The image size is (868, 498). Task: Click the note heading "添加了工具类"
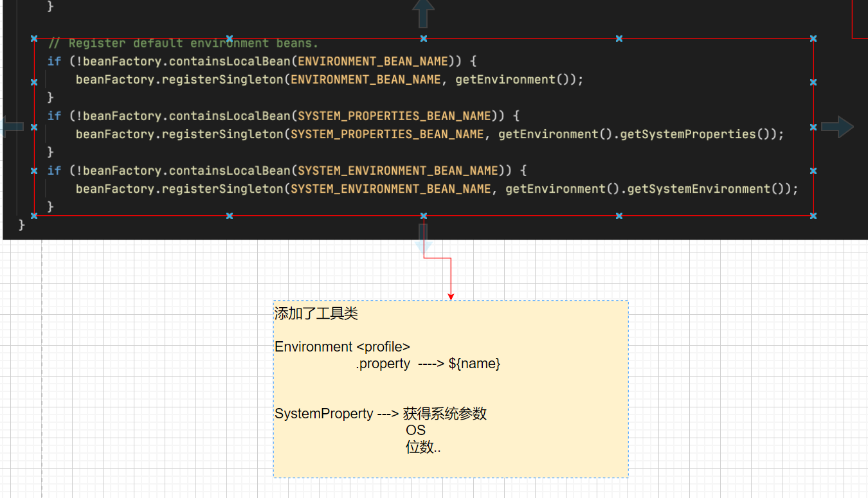316,314
